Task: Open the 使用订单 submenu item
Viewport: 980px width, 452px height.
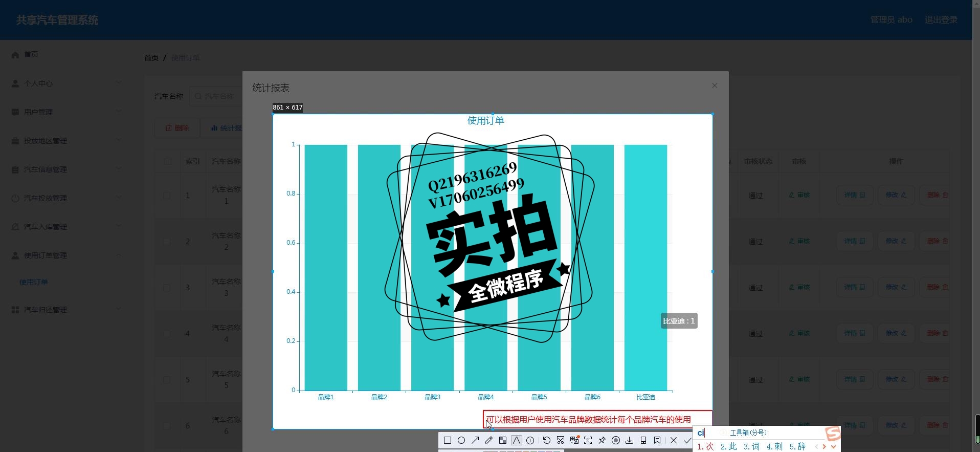Action: (34, 282)
